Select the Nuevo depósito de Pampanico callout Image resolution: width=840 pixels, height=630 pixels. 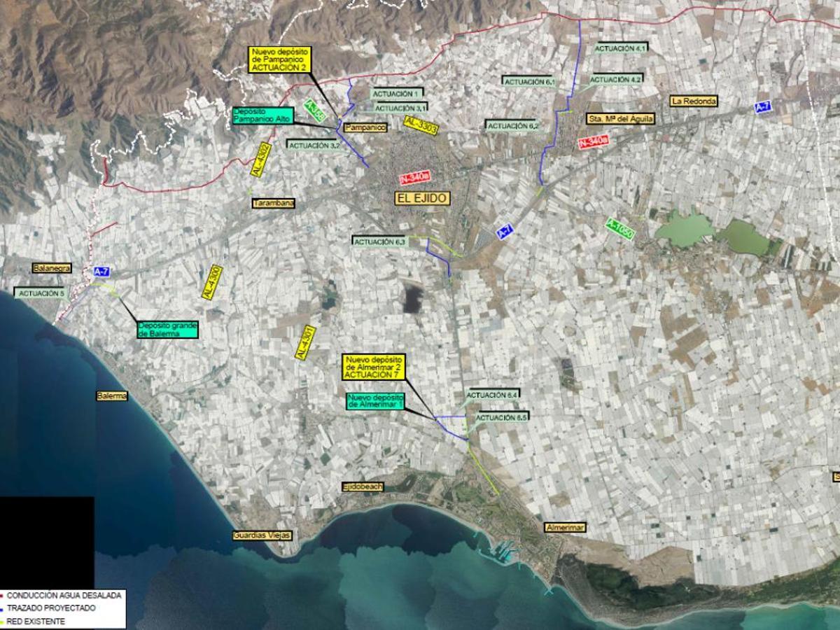(279, 61)
